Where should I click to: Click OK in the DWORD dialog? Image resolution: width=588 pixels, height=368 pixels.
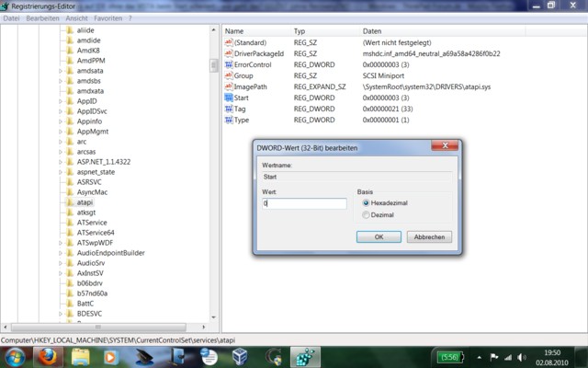click(379, 237)
